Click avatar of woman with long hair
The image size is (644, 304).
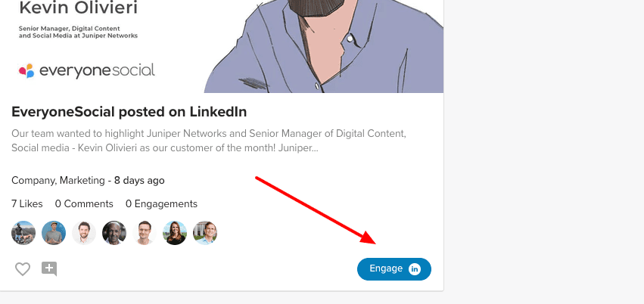pos(175,233)
